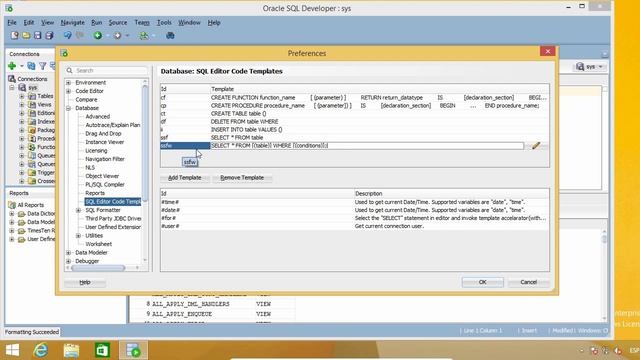Open Internet Explorer from taskbar
Viewport: 640px width, 360px height.
click(40, 350)
